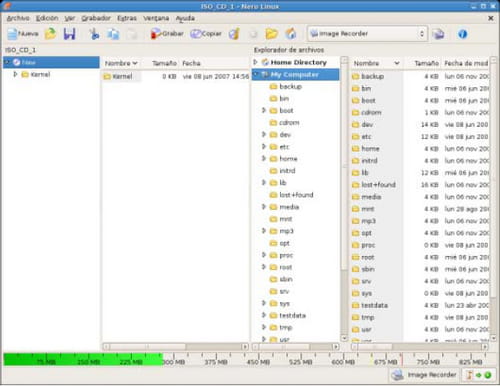
Task: Open the Archivo menu
Action: pos(18,18)
